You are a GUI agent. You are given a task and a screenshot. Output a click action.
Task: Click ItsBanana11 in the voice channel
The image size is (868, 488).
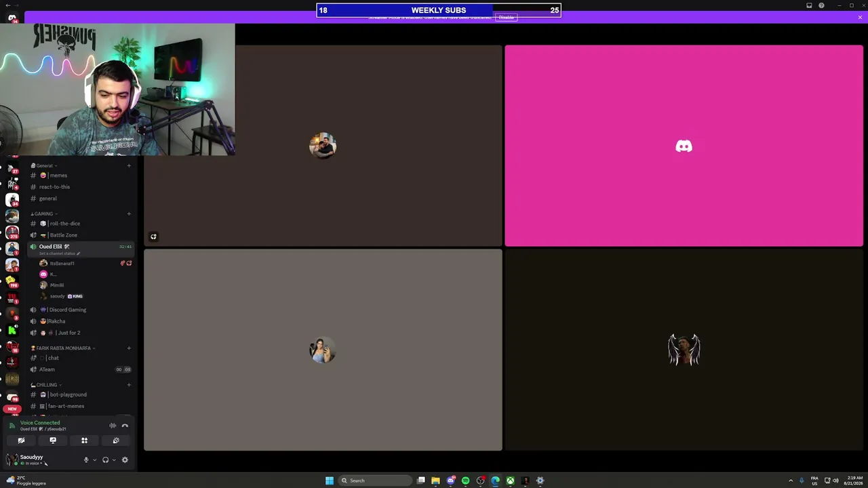pos(85,263)
